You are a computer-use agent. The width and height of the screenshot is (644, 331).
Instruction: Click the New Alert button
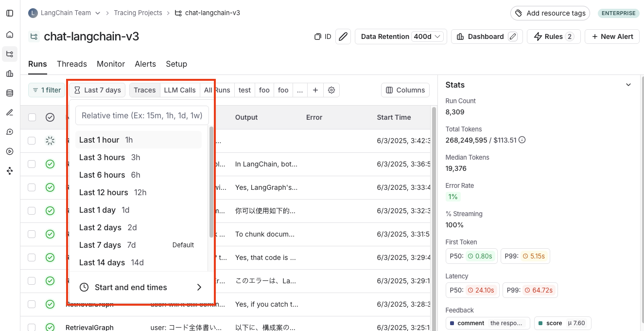612,37
